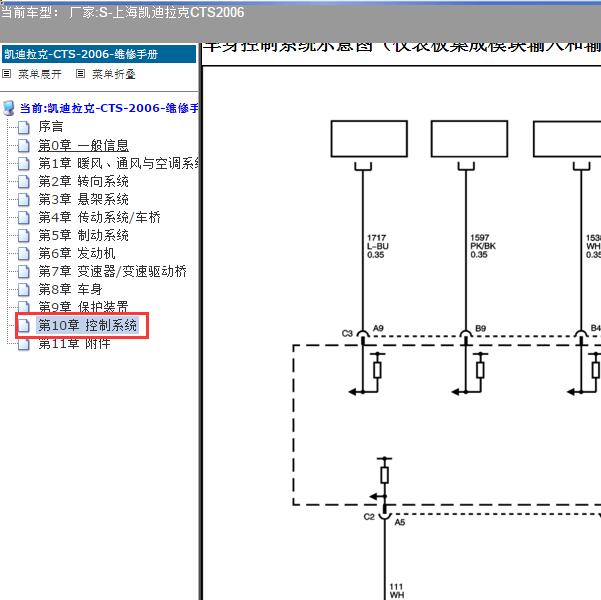Click document icon next to 第8章

[x=24, y=290]
